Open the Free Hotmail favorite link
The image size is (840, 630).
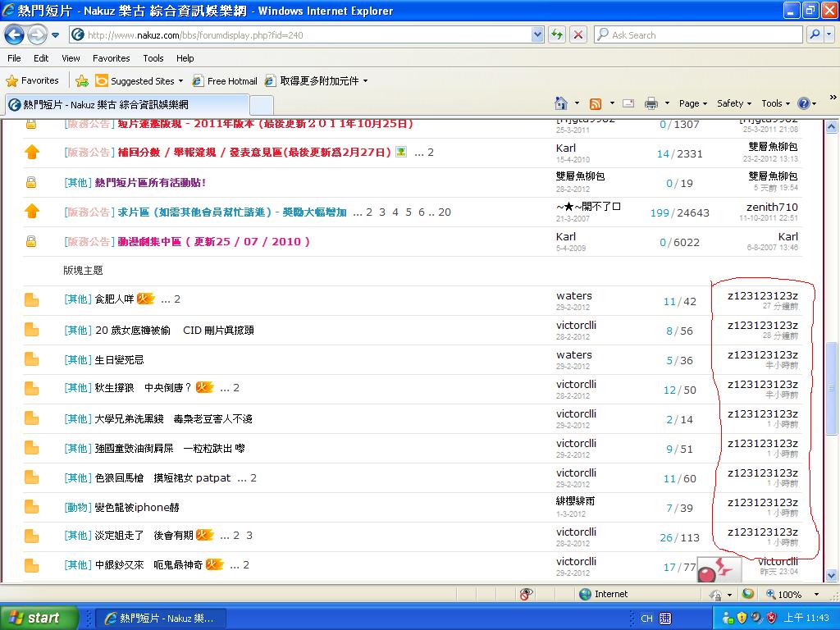[x=225, y=81]
